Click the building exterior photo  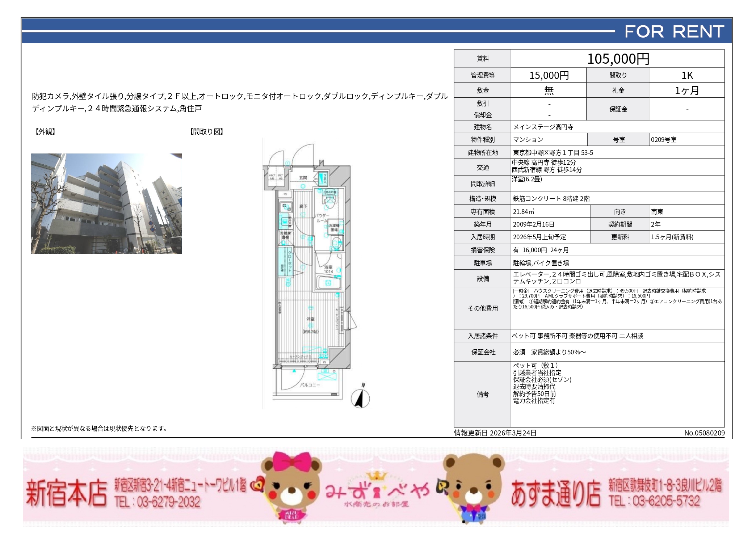pyautogui.click(x=106, y=203)
